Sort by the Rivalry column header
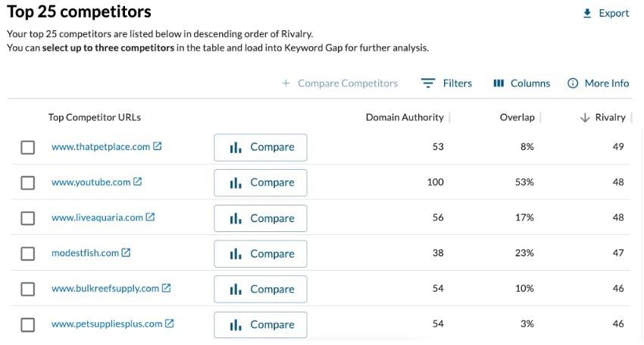644x345 pixels. click(611, 118)
